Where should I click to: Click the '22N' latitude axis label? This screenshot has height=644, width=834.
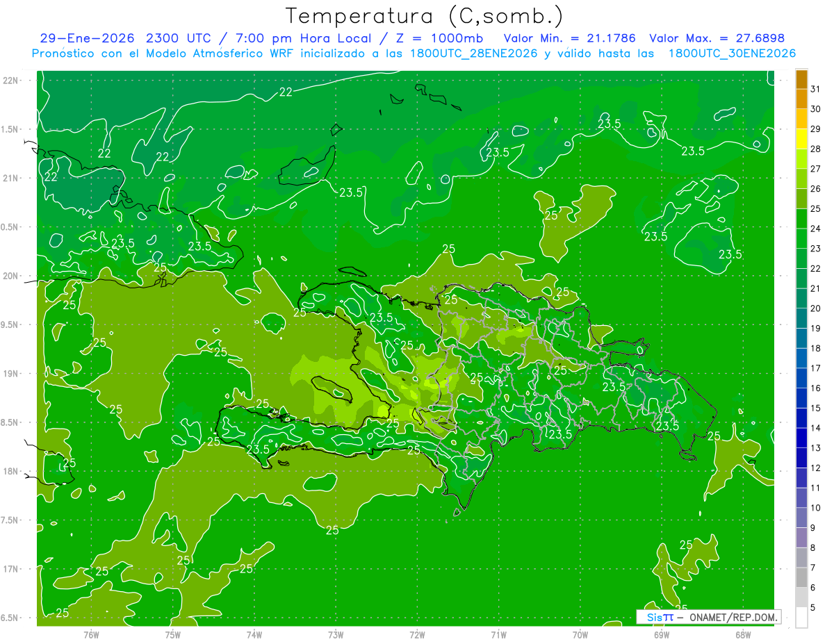(11, 81)
